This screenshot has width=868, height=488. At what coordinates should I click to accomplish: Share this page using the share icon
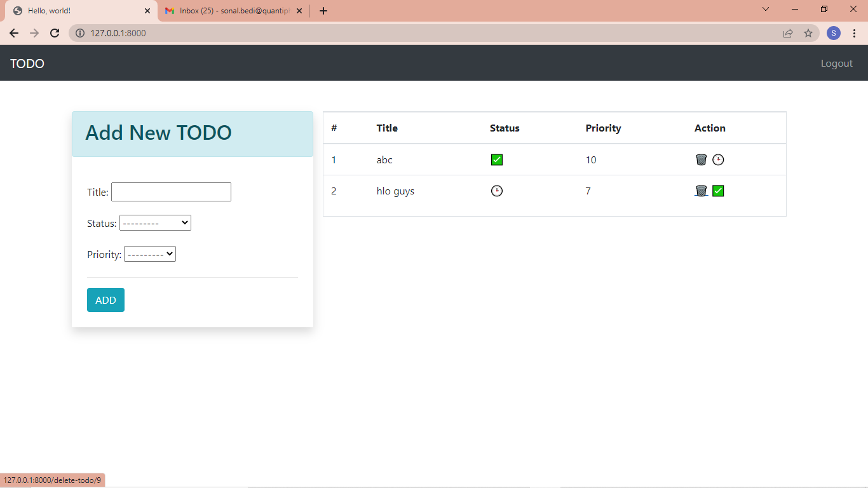(788, 33)
